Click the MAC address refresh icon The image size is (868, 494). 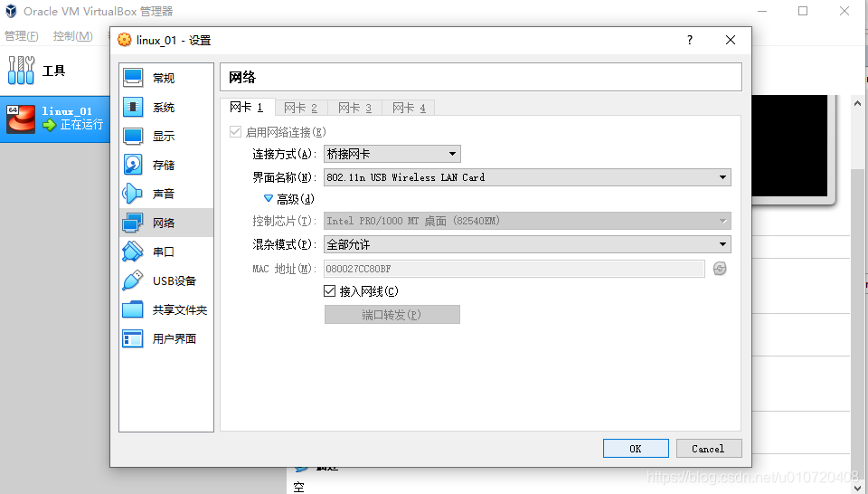[x=720, y=269]
